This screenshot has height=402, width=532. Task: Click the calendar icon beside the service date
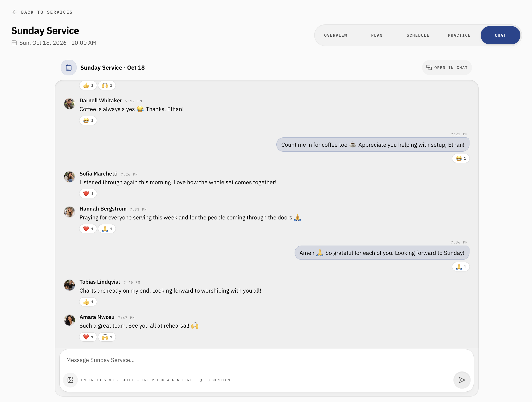pos(14,43)
